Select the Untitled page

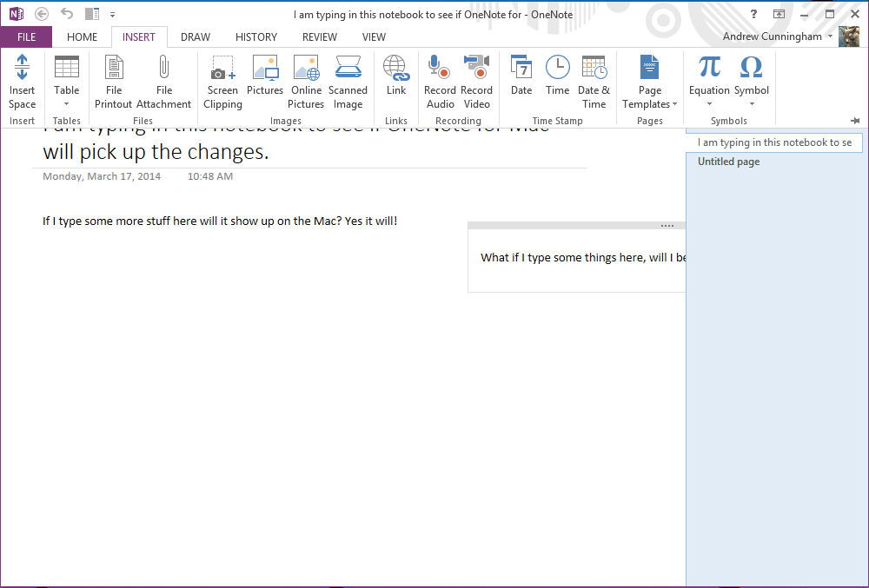pos(728,162)
